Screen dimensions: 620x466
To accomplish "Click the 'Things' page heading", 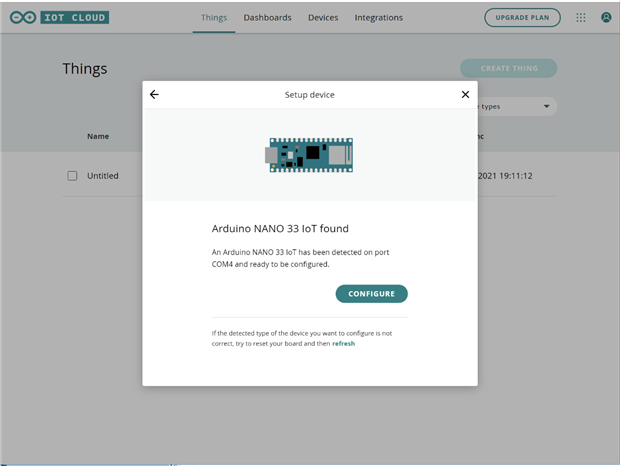I will [85, 69].
